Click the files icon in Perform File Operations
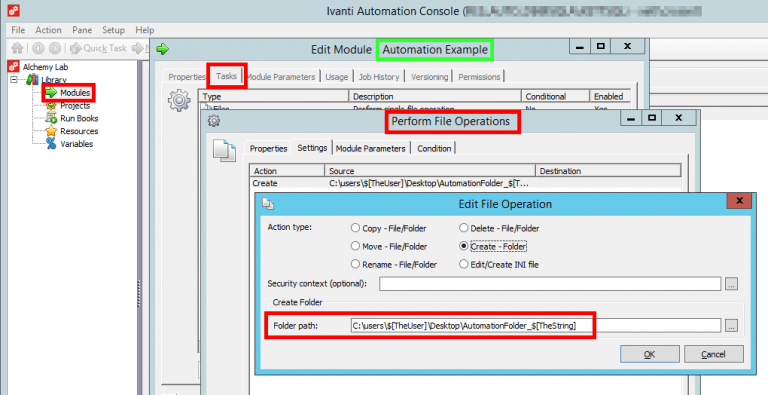 coord(224,150)
